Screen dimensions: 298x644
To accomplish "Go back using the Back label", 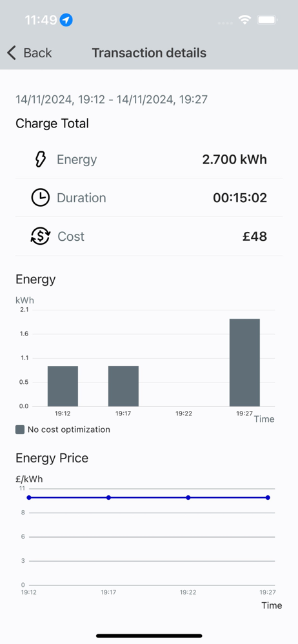I will (x=37, y=53).
